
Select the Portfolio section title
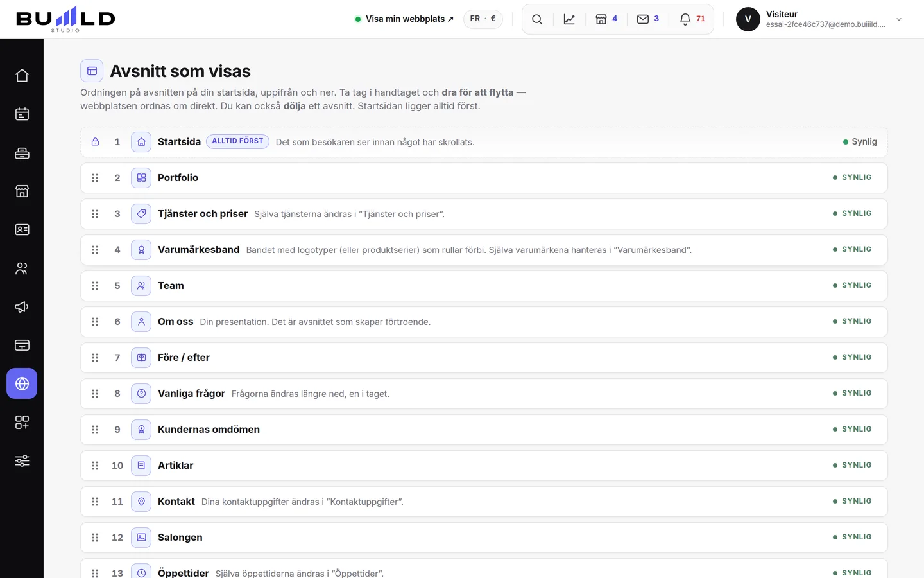(178, 178)
